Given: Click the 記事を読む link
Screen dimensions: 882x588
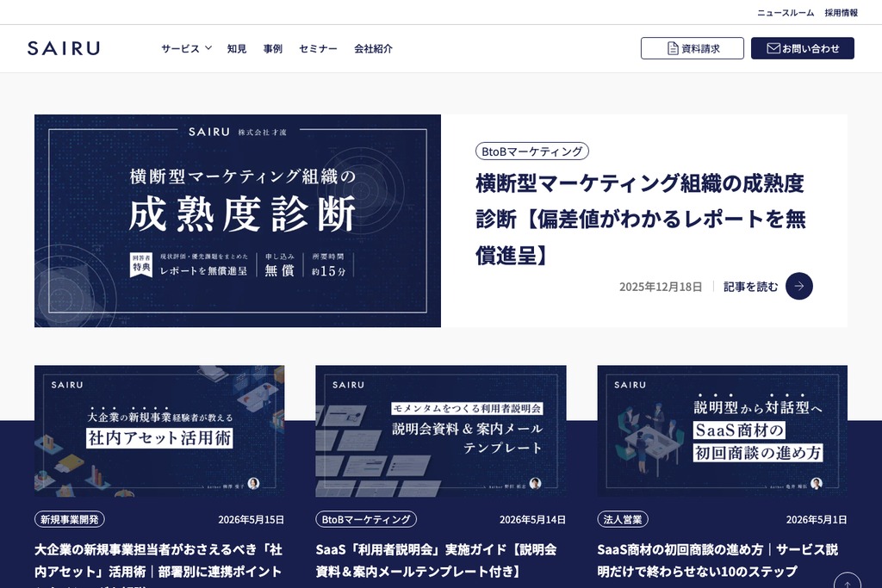Looking at the screenshot, I should click(x=750, y=287).
